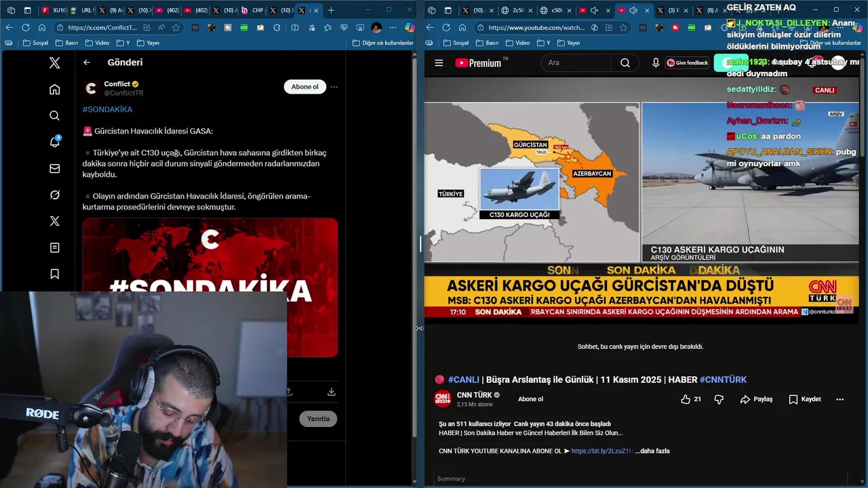The image size is (868, 488).
Task: Open the CNN TÜRK channel avatar
Action: [442, 399]
